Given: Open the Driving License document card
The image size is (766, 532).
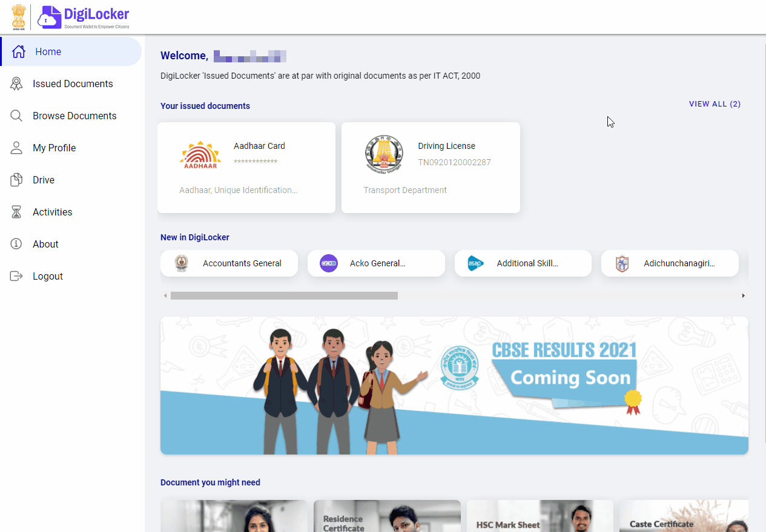Looking at the screenshot, I should coord(431,168).
